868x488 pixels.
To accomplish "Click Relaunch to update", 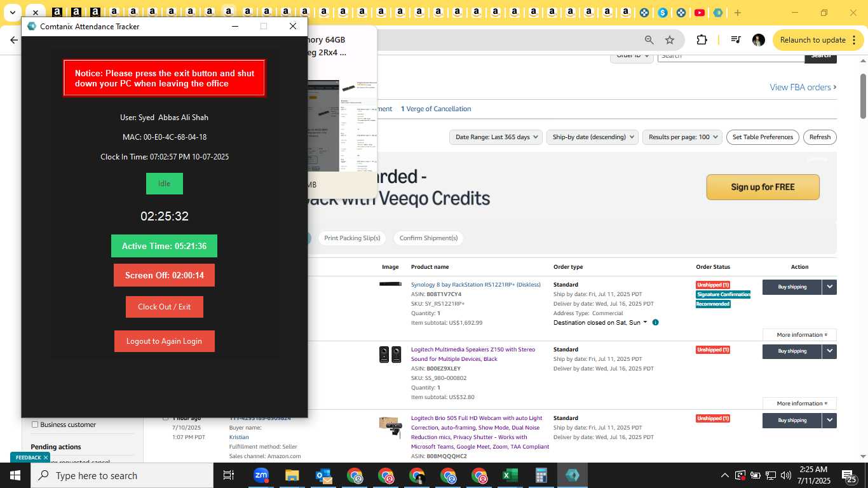I will point(818,40).
